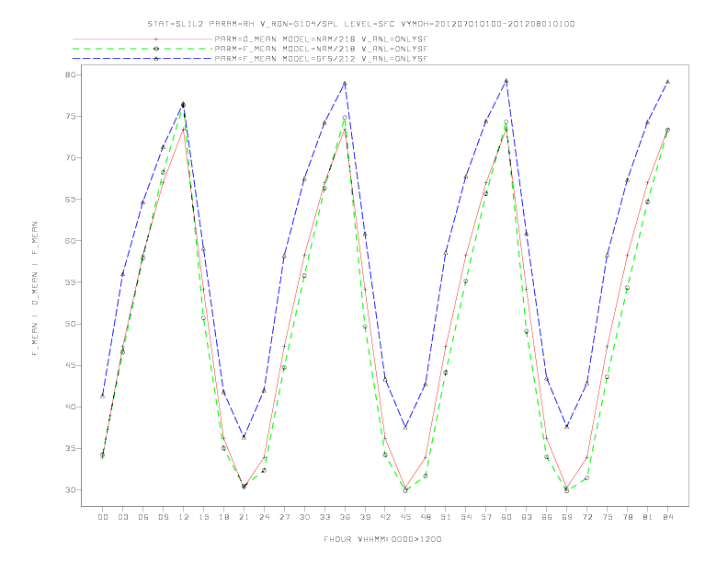Click green NAM circle marker at hour 36 peak
The width and height of the screenshot is (728, 563).
pyautogui.click(x=345, y=118)
